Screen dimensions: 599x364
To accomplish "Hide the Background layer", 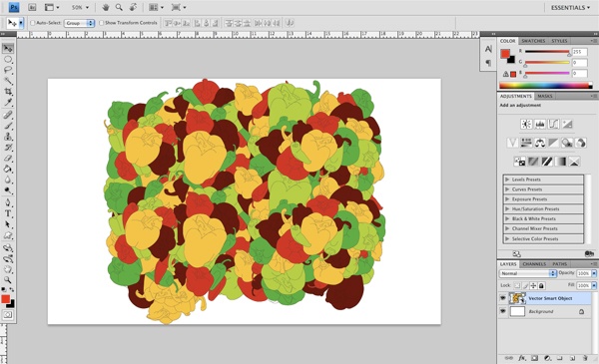I will coord(503,311).
